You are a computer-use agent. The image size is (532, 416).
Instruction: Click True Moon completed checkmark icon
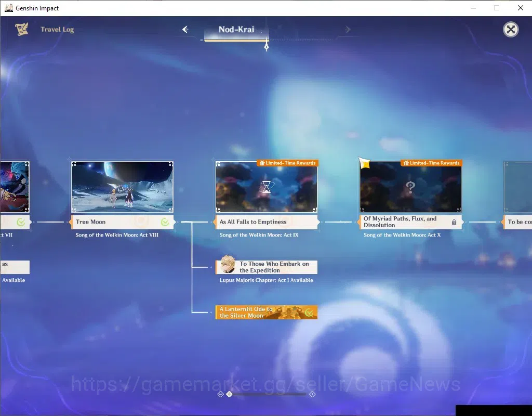(x=165, y=222)
